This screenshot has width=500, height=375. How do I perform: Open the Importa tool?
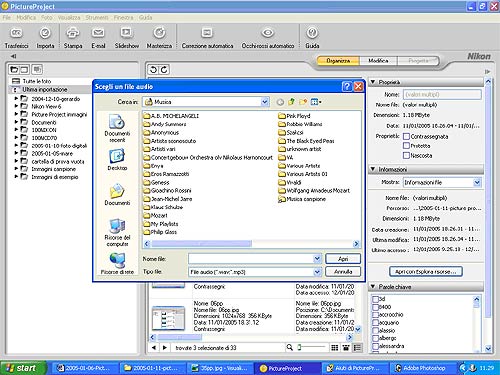[45, 33]
